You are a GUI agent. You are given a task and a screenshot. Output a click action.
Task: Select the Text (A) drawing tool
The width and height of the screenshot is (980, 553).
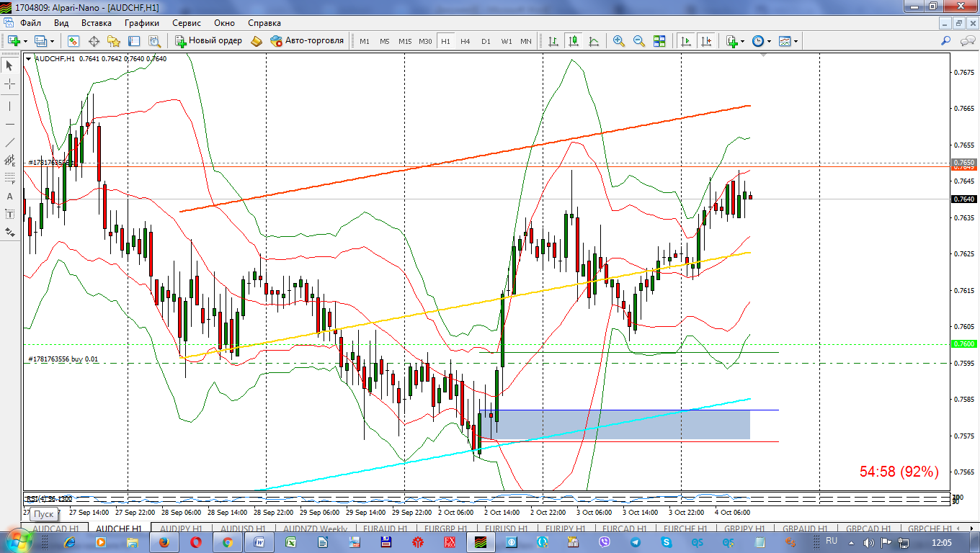tap(10, 196)
